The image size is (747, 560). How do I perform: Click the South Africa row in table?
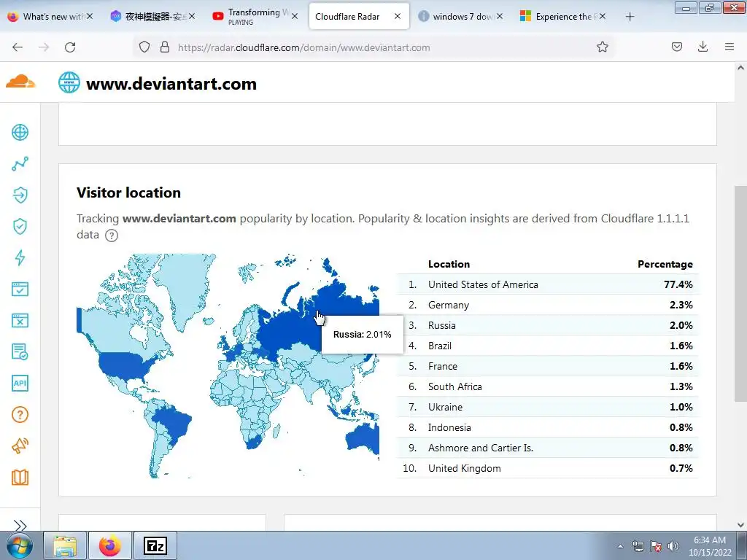coord(548,386)
